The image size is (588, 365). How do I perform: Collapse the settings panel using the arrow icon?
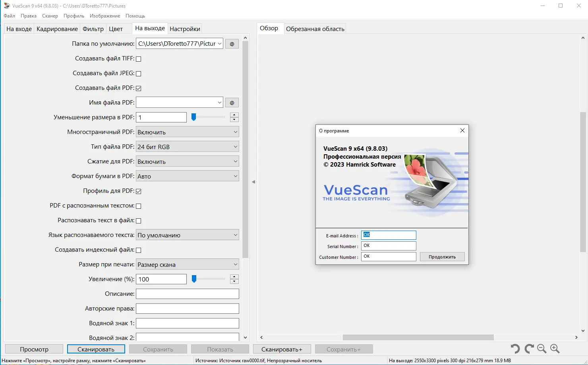[253, 181]
